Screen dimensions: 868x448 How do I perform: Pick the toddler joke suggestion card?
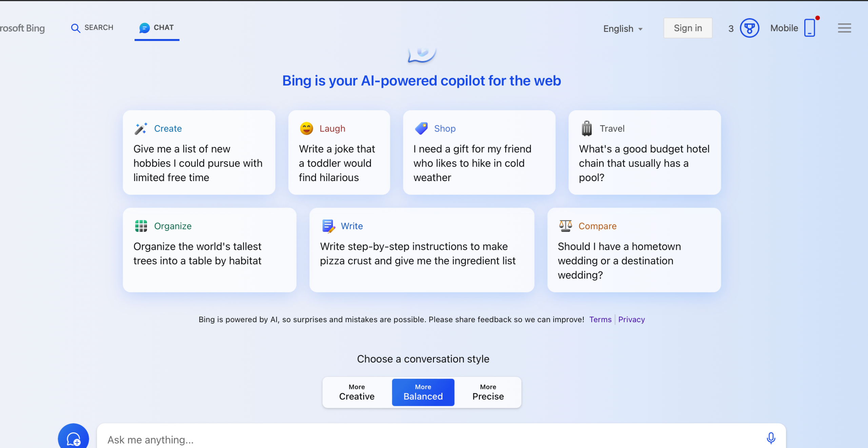tap(339, 153)
